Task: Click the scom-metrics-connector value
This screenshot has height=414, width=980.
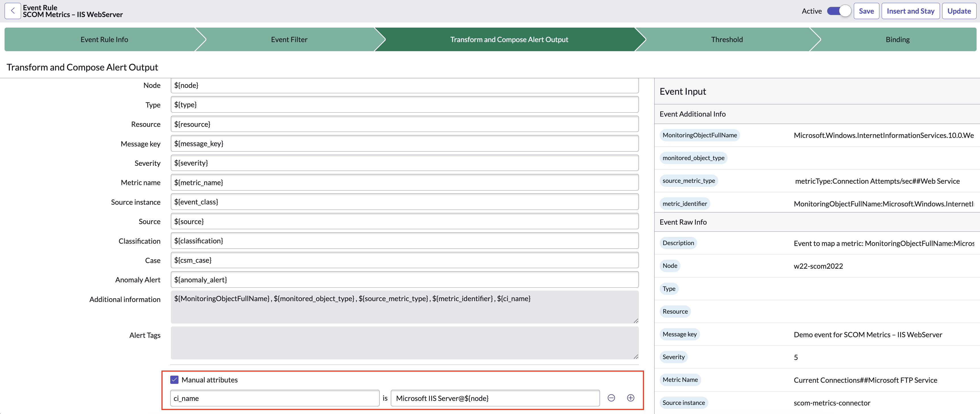Action: pyautogui.click(x=832, y=403)
